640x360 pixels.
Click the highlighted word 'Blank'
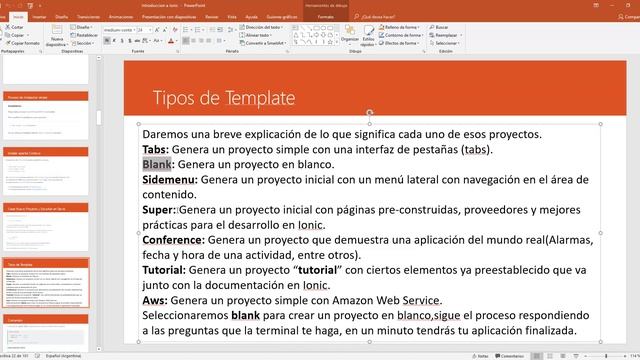157,164
